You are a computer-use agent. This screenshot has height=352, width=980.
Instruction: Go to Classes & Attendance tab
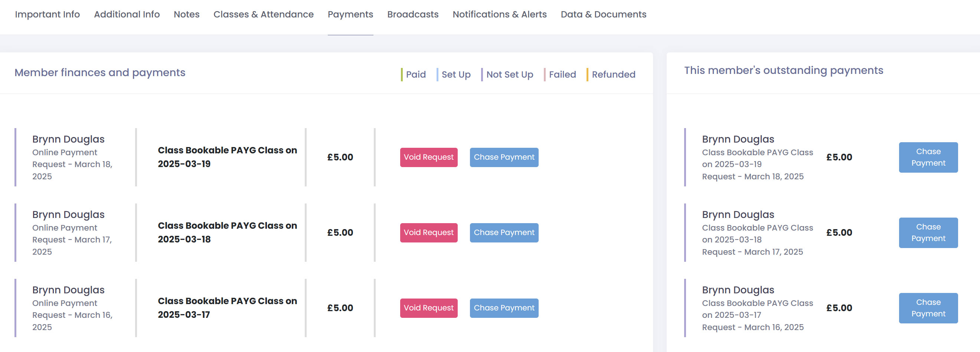coord(263,14)
